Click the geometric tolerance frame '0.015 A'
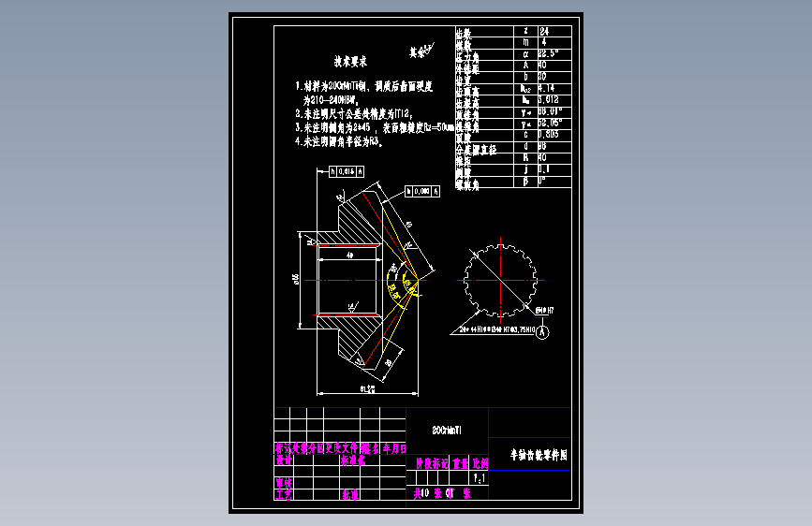Image resolution: width=812 pixels, height=526 pixels. click(x=347, y=171)
